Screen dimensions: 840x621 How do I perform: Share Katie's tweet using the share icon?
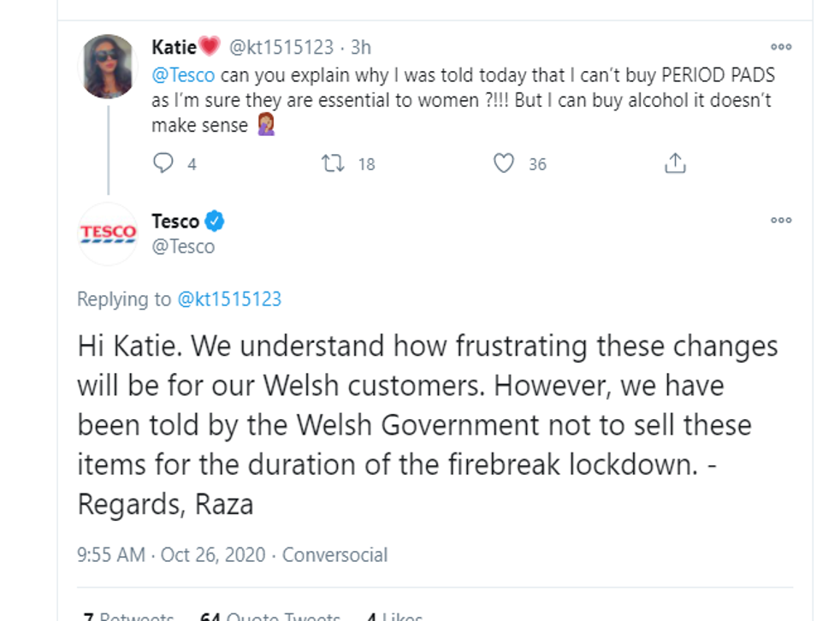coord(675,163)
